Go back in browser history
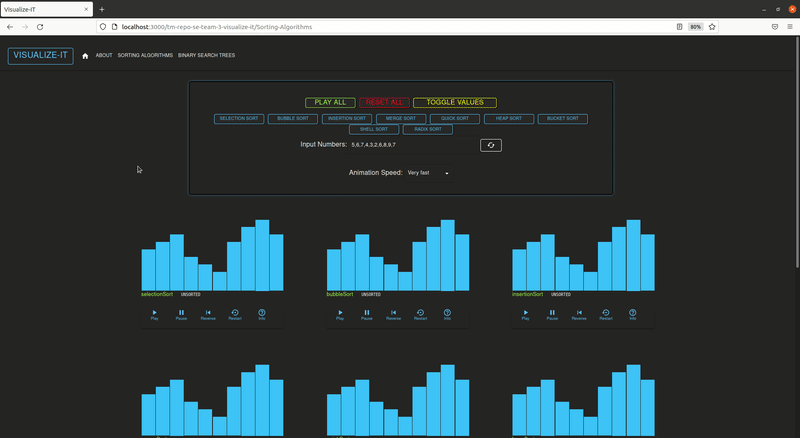The image size is (800, 438). [x=10, y=27]
